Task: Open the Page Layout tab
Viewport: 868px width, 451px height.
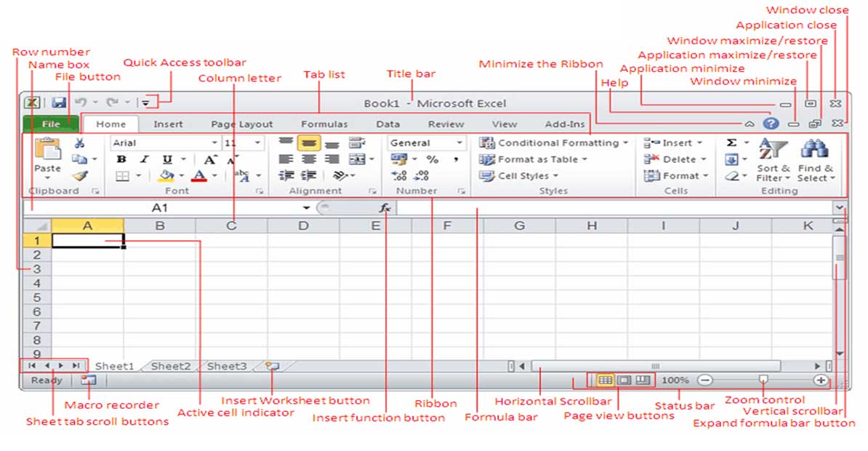Action: (x=242, y=124)
